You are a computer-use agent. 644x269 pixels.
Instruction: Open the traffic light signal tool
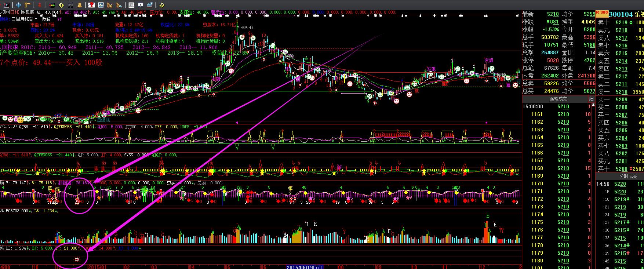click(52, 5)
